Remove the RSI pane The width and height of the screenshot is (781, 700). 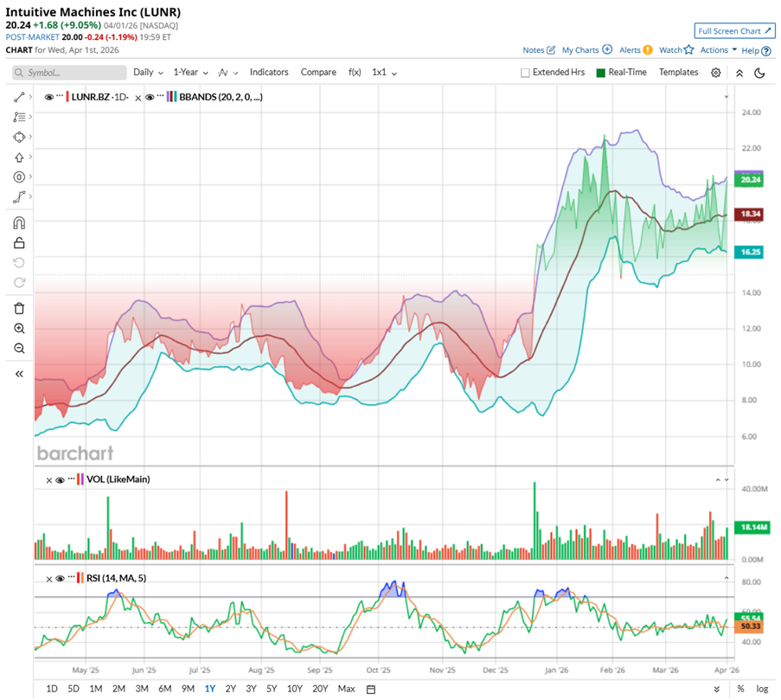point(48,579)
